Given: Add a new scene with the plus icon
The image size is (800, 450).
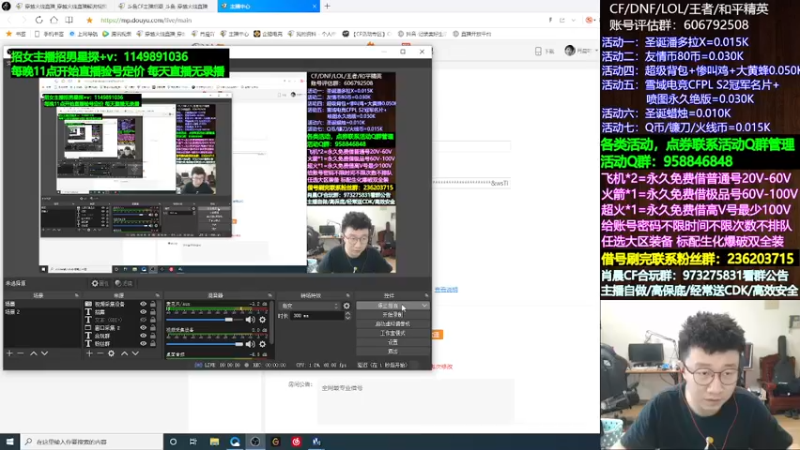Looking at the screenshot, I should (9, 353).
